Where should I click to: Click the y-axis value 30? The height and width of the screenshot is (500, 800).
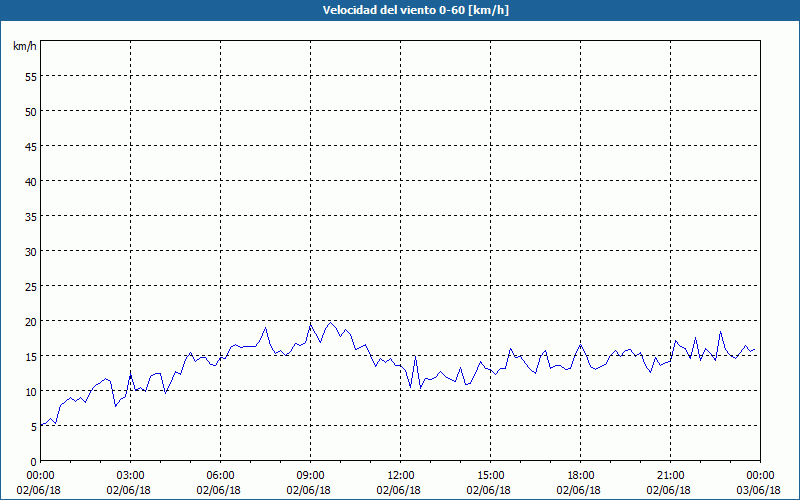click(x=31, y=252)
